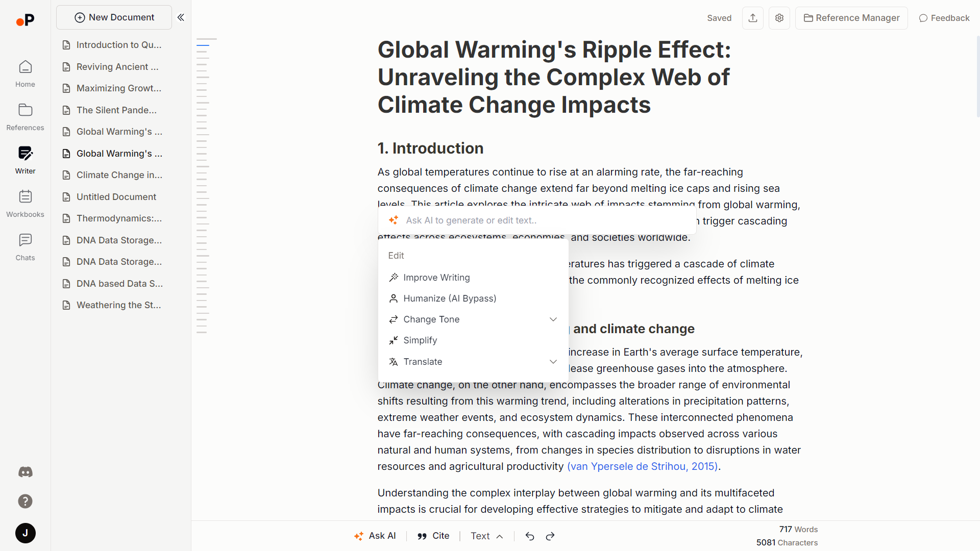Go to Chats in the sidebar
980x551 pixels.
coord(25,246)
